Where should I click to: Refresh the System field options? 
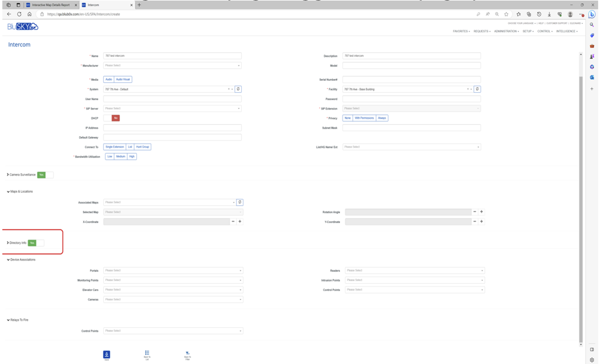coord(239,89)
